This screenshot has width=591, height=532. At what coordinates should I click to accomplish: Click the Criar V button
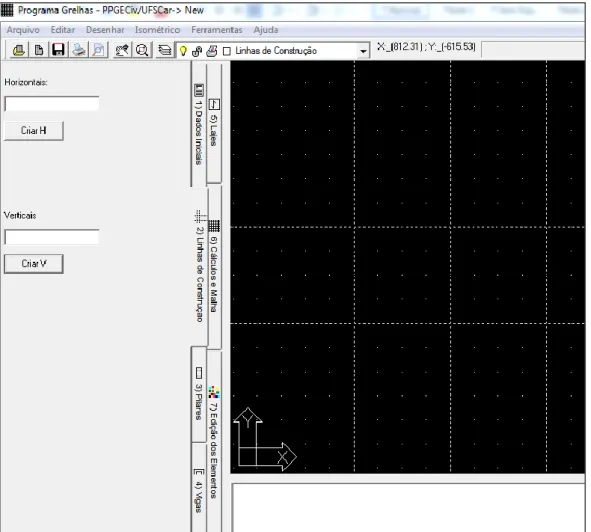click(34, 264)
